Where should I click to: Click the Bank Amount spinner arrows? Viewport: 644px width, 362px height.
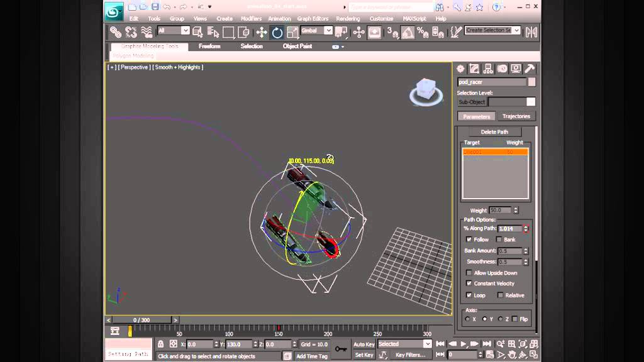coord(526,251)
